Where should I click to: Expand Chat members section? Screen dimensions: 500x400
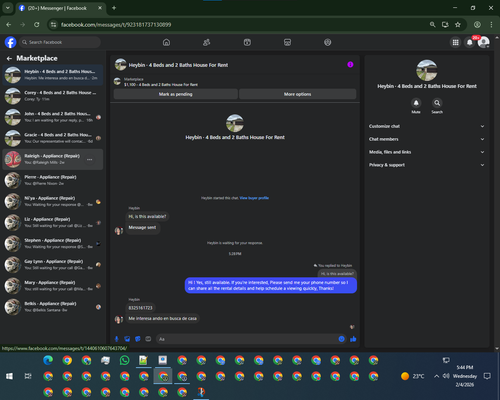426,139
